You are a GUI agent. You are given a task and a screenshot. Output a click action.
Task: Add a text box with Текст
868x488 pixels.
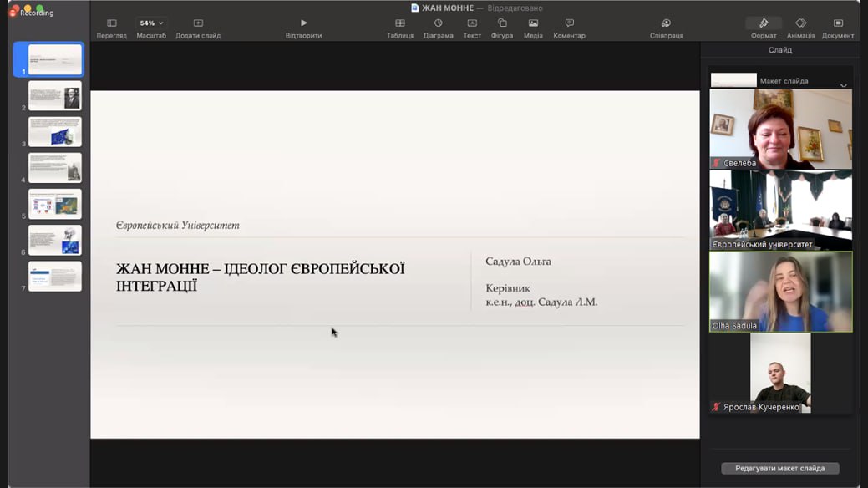point(472,23)
